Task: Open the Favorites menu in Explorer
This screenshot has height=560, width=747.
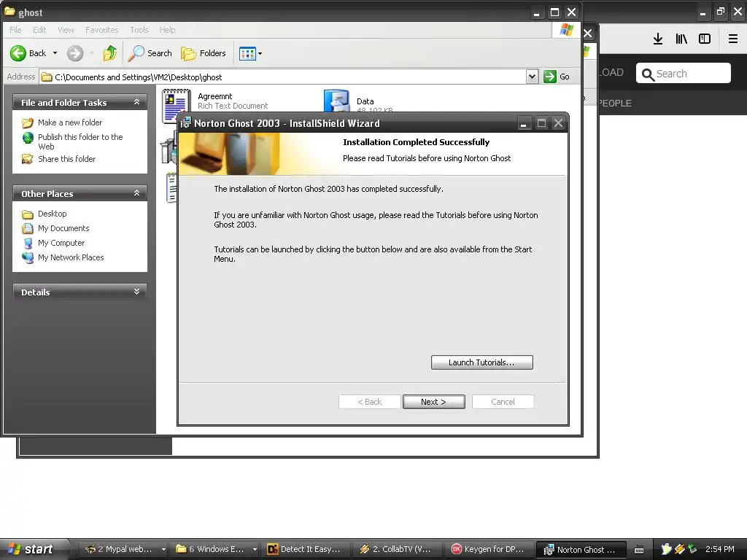Action: 102,30
